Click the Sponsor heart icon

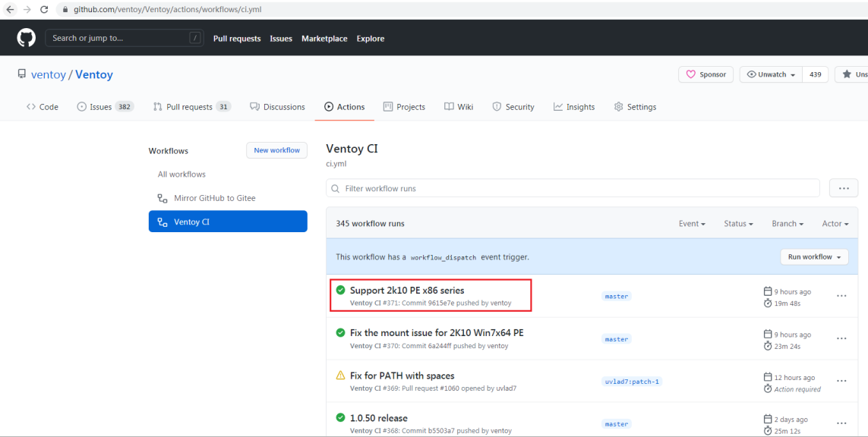coord(690,74)
